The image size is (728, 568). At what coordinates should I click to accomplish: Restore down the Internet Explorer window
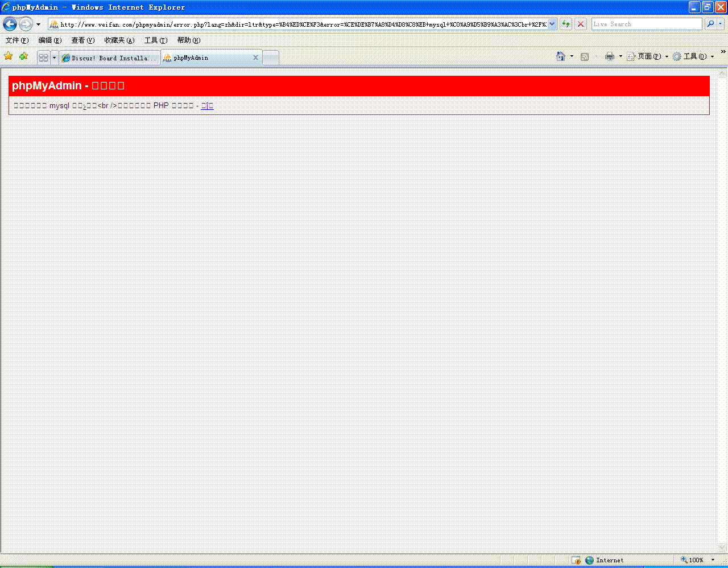coord(708,7)
